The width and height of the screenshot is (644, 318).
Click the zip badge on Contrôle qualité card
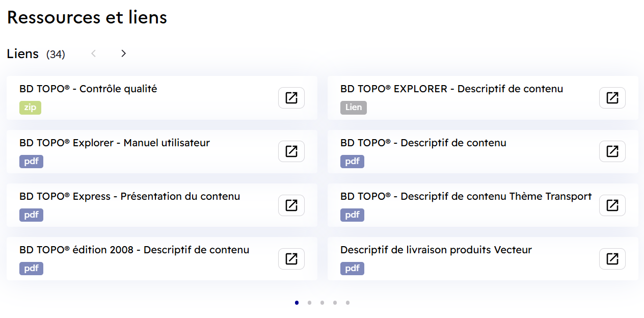tap(30, 108)
